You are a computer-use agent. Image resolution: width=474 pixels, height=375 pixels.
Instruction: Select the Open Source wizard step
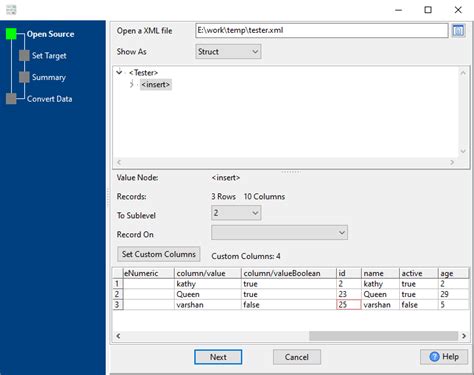50,34
